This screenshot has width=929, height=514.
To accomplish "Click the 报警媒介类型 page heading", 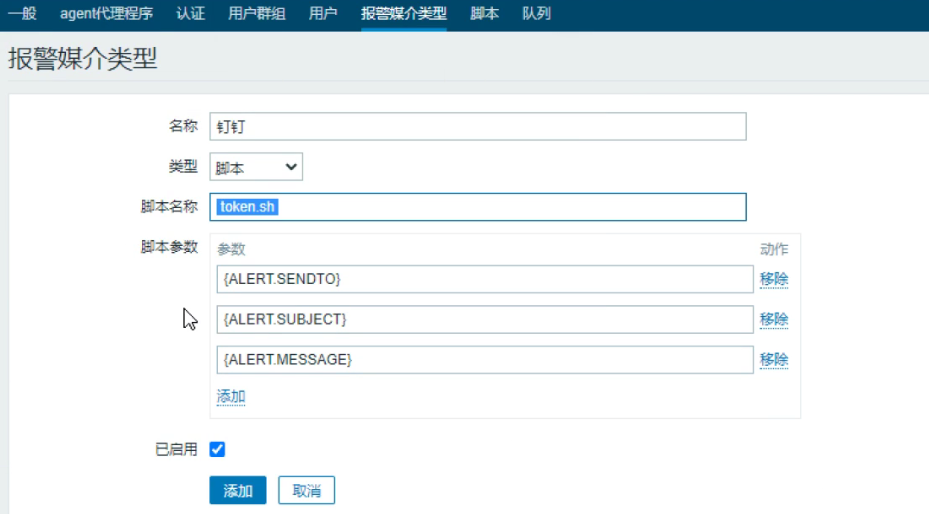I will tap(83, 59).
